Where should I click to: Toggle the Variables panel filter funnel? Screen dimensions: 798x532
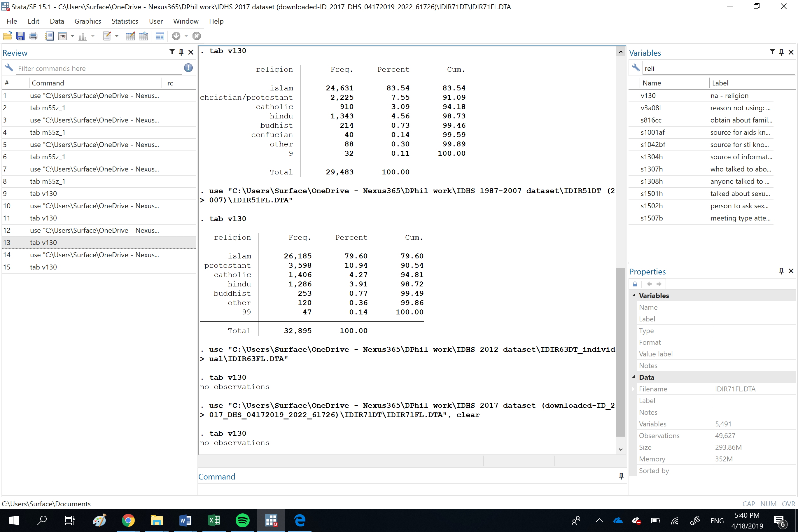[x=772, y=52]
